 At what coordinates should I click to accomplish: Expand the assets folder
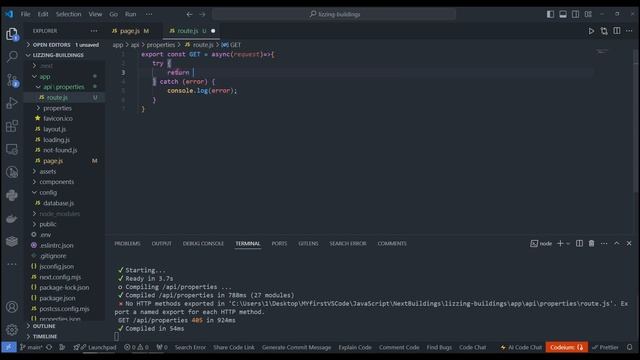[x=63, y=171]
